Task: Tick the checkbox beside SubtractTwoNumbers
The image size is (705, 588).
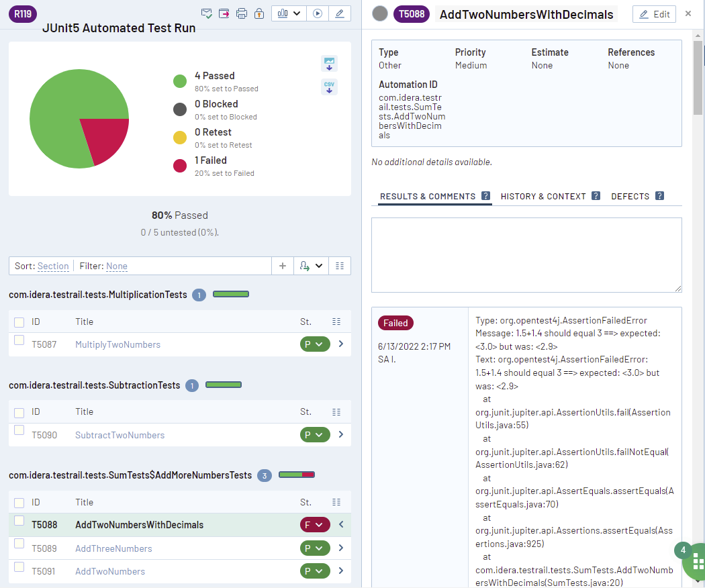Action: click(x=19, y=430)
